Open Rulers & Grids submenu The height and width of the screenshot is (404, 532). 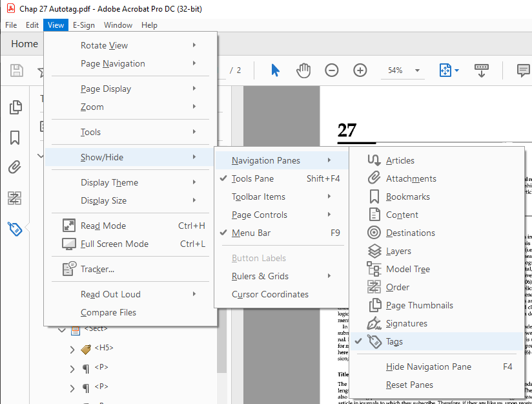(281, 276)
